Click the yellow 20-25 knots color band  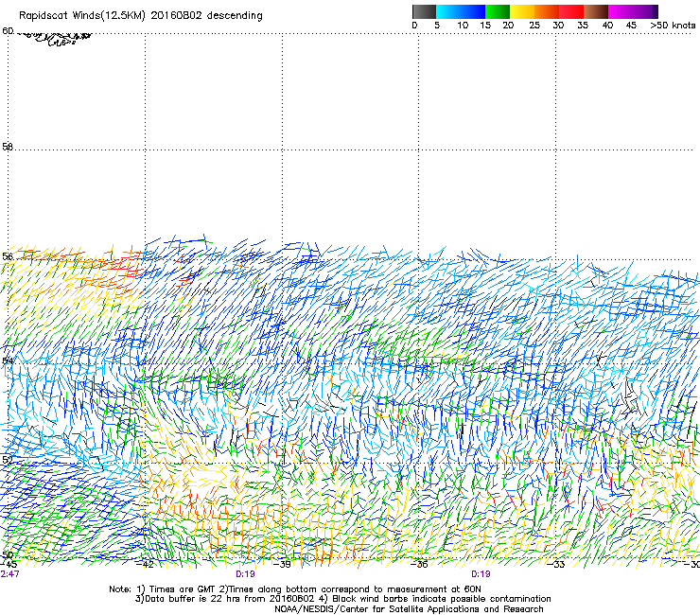[522, 11]
